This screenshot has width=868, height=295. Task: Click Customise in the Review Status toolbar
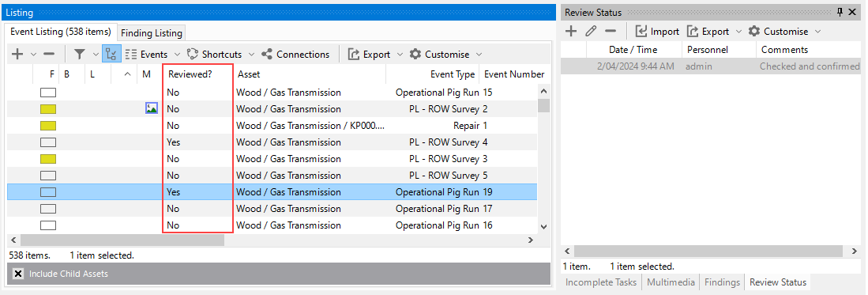tap(778, 32)
